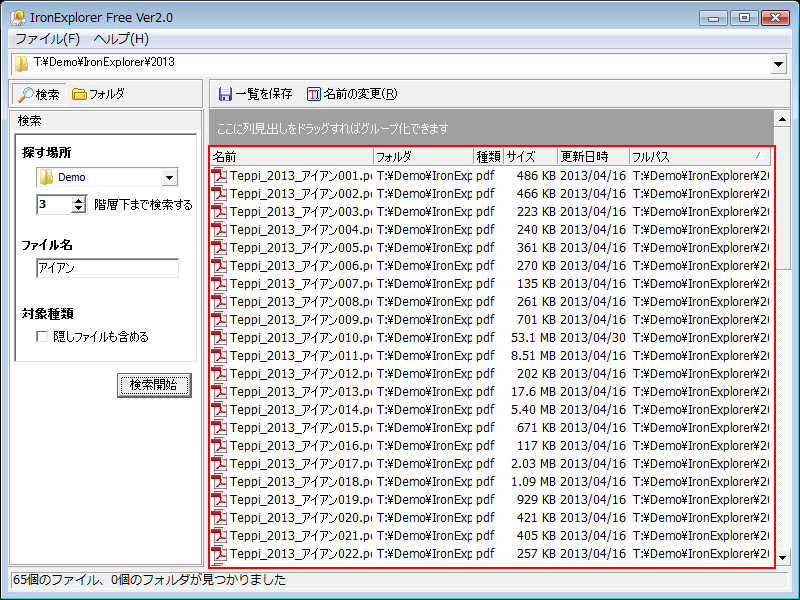Click the 701 KB size cell

tap(536, 319)
